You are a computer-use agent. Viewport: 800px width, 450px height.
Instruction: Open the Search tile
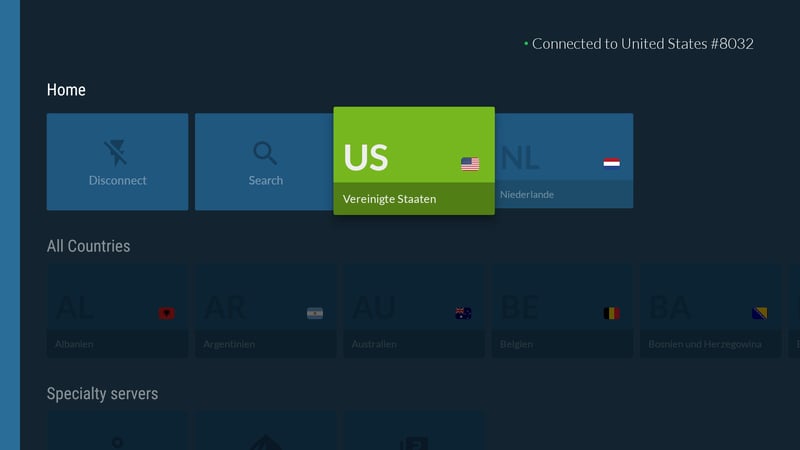coord(264,162)
